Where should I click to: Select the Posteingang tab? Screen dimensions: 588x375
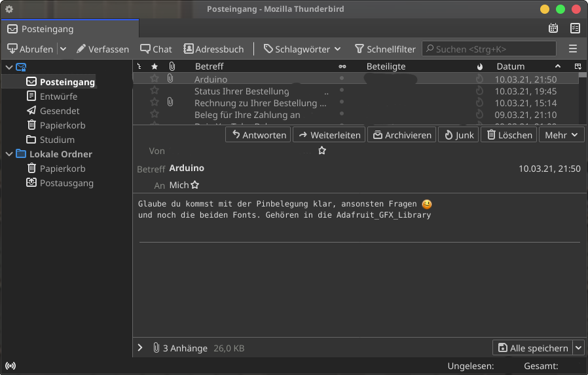70,29
